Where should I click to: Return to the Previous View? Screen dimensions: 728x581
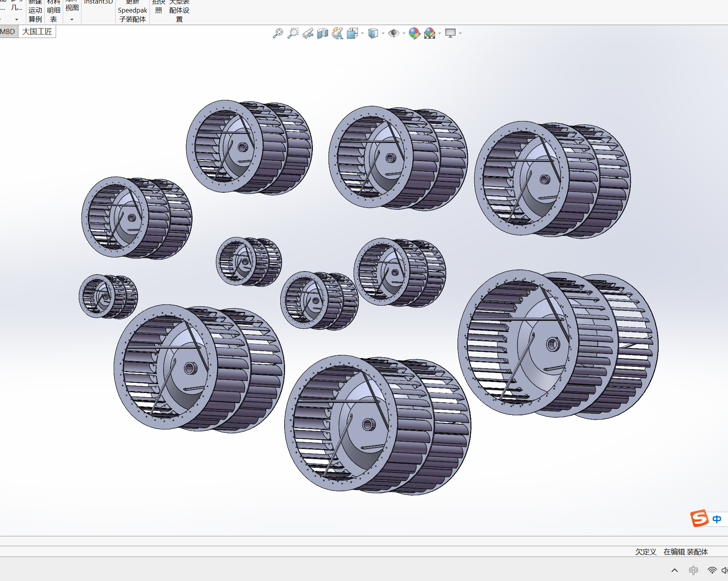[308, 33]
